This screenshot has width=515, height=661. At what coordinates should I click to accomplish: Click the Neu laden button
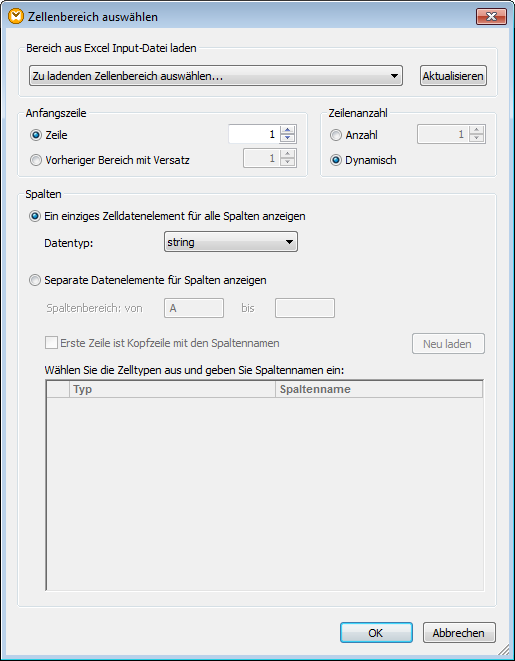[448, 344]
